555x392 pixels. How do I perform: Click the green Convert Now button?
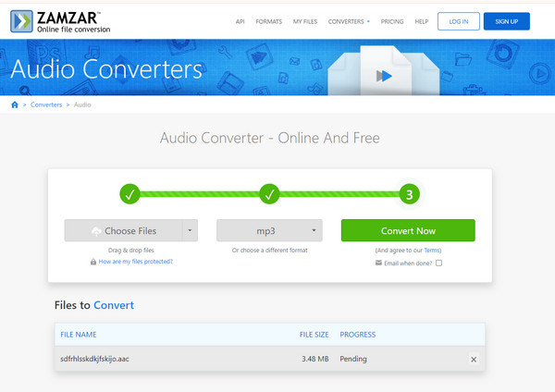408,230
